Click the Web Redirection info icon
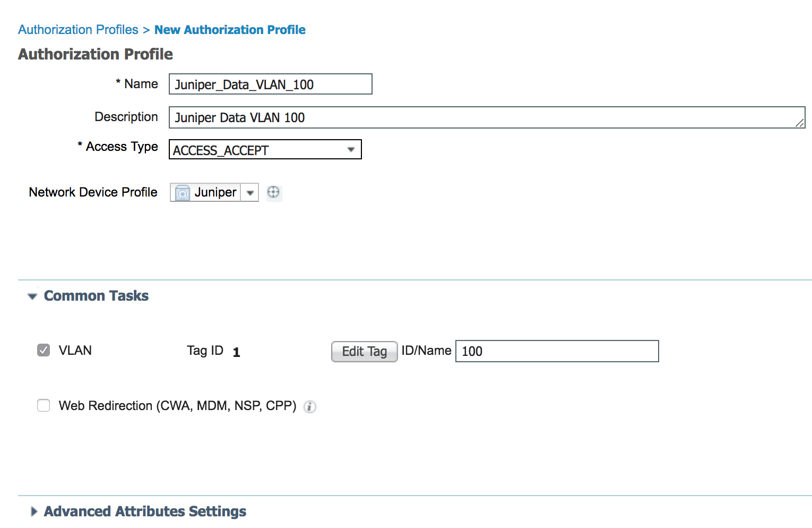812x528 pixels. pyautogui.click(x=310, y=407)
